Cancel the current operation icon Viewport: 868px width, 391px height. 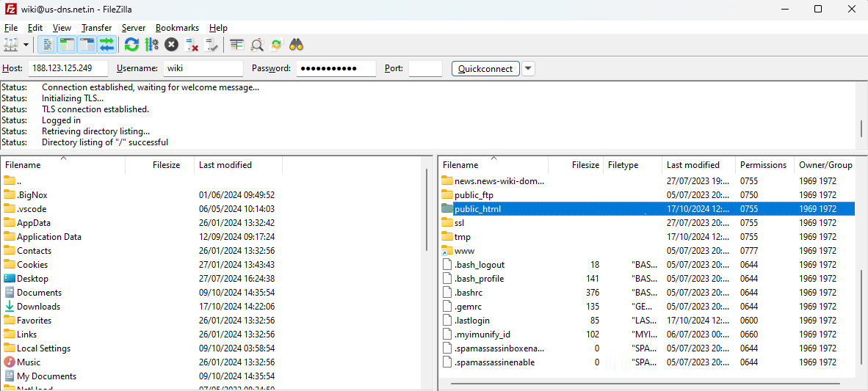point(172,45)
